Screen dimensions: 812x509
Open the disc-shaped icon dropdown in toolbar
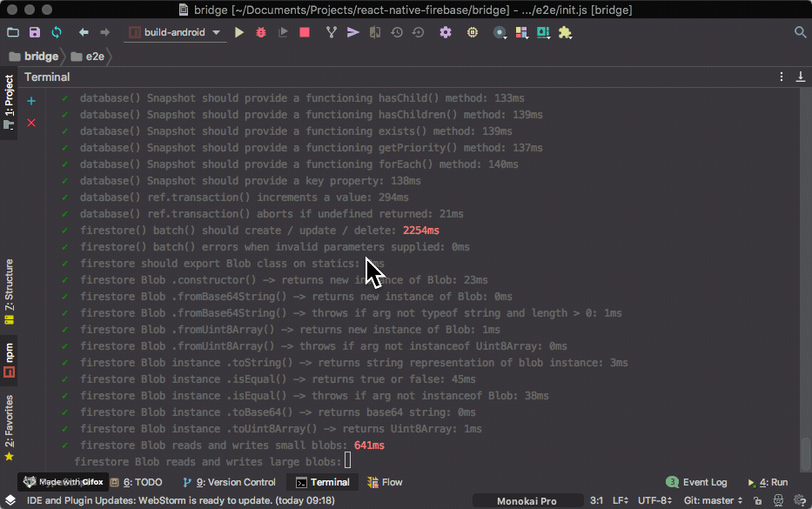(500, 32)
